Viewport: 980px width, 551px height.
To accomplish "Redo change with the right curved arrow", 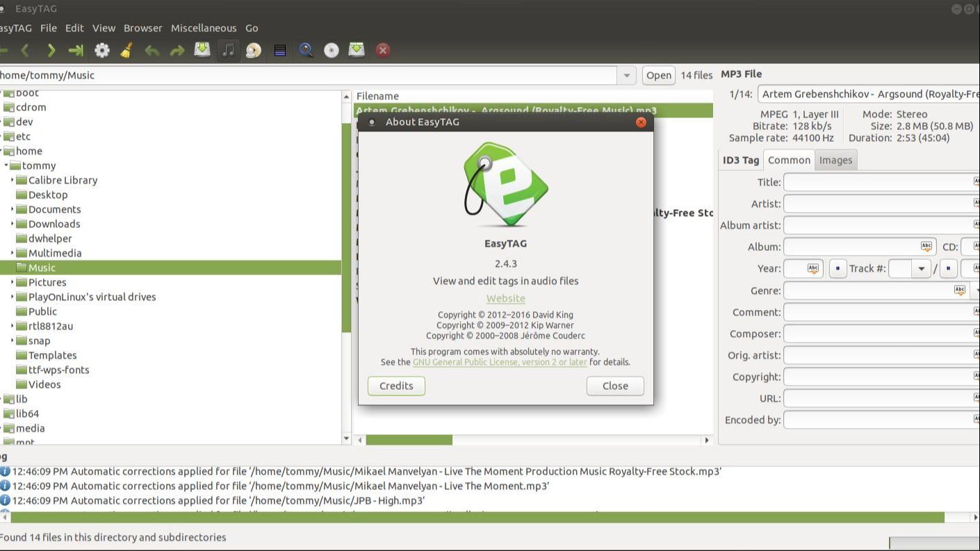I will click(x=177, y=50).
